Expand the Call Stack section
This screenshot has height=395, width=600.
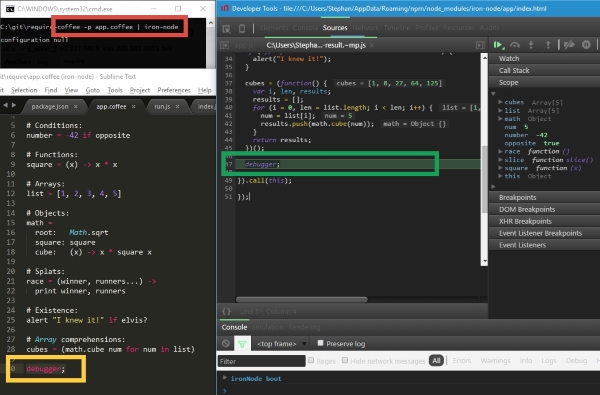[x=544, y=70]
